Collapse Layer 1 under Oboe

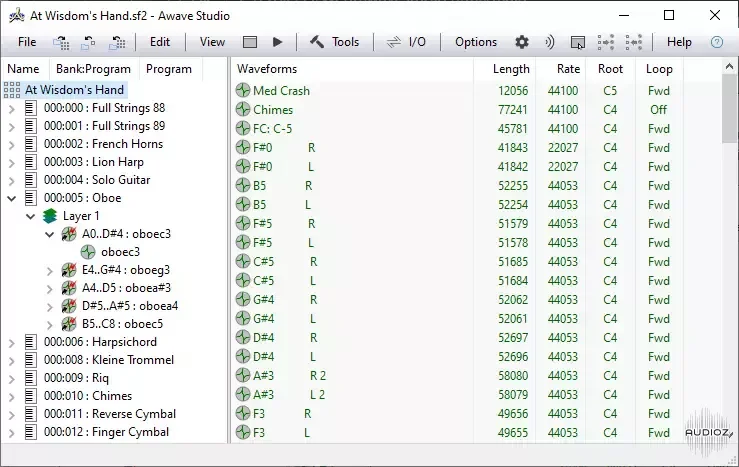[31, 216]
